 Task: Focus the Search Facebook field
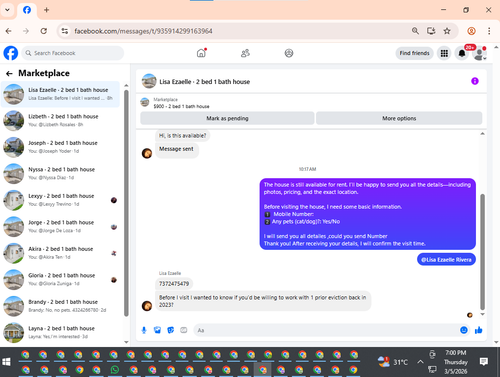pyautogui.click(x=73, y=53)
